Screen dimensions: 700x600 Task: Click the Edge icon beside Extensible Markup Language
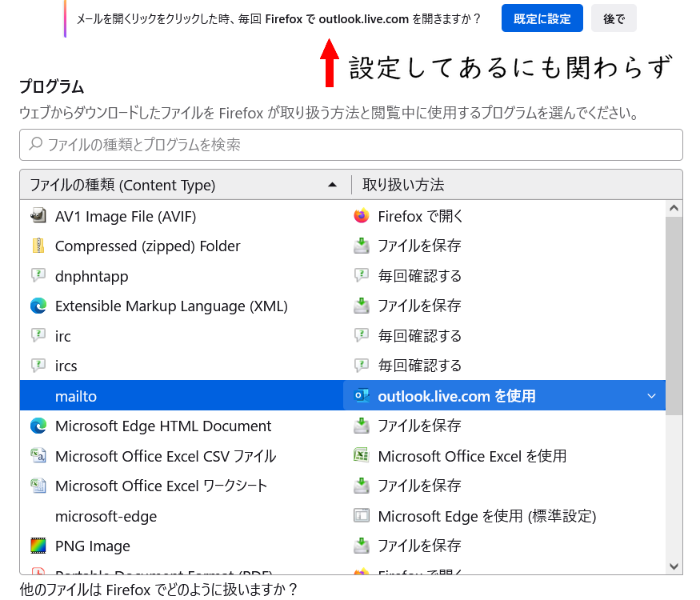click(38, 306)
